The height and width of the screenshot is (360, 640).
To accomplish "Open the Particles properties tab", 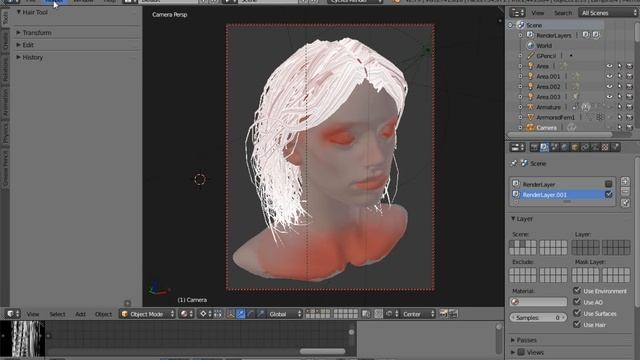I will (x=616, y=147).
